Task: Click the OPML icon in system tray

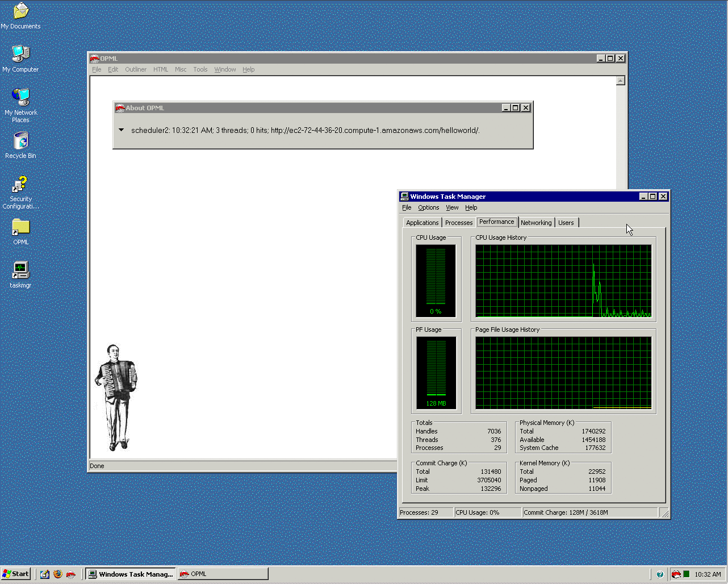Action: tap(676, 574)
